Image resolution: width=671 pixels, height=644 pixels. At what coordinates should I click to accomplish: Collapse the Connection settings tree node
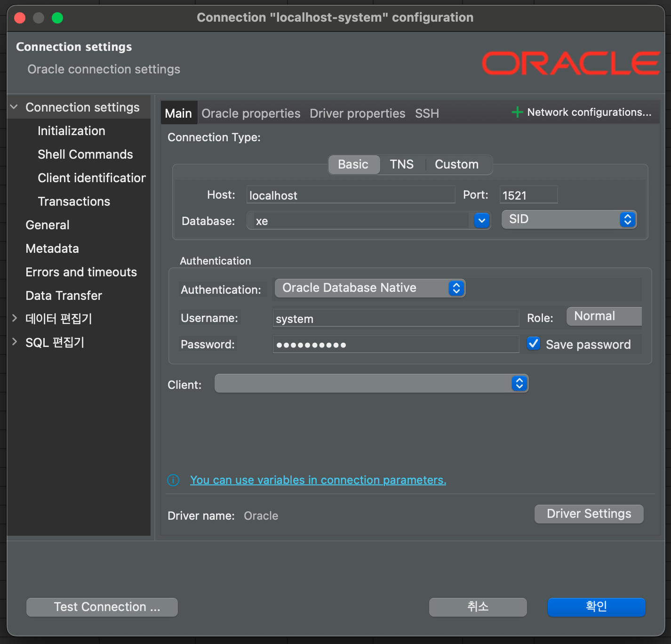14,107
